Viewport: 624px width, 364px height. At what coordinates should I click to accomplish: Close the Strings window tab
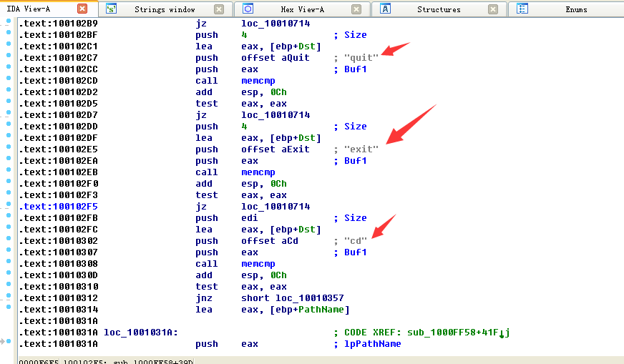[219, 9]
